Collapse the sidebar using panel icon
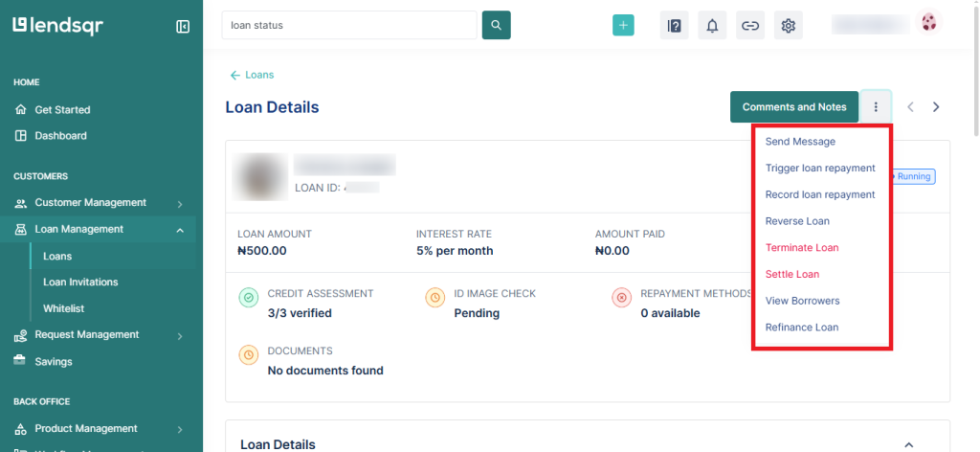The image size is (980, 452). (183, 26)
